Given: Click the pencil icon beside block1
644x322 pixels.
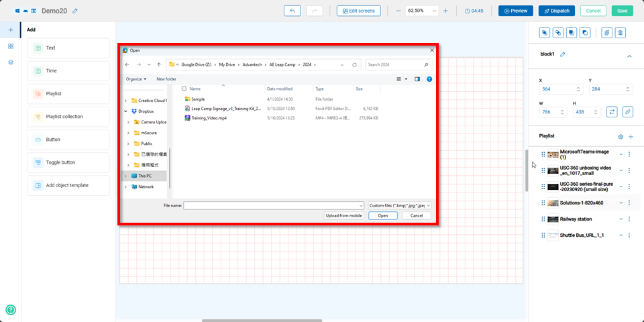Looking at the screenshot, I should click(563, 54).
